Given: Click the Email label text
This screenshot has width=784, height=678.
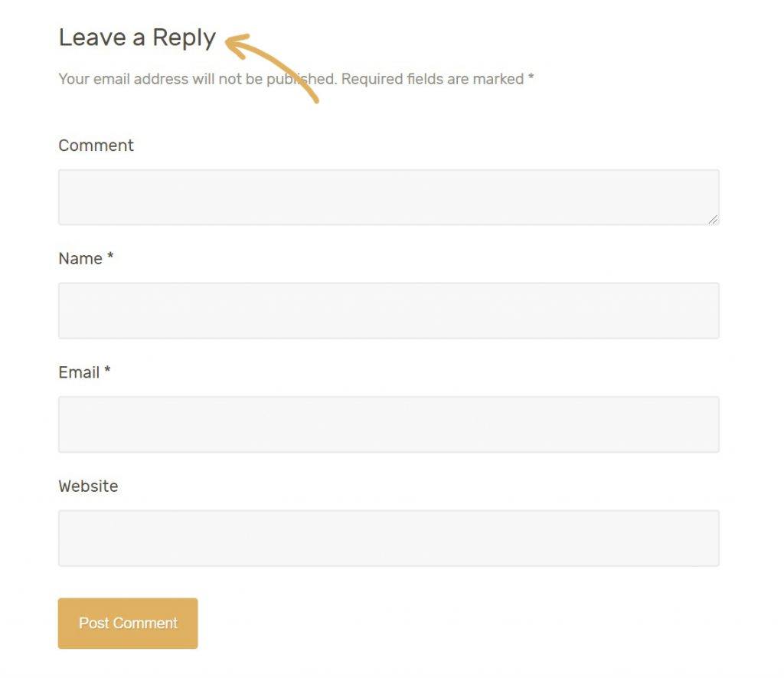Looking at the screenshot, I should point(79,372).
